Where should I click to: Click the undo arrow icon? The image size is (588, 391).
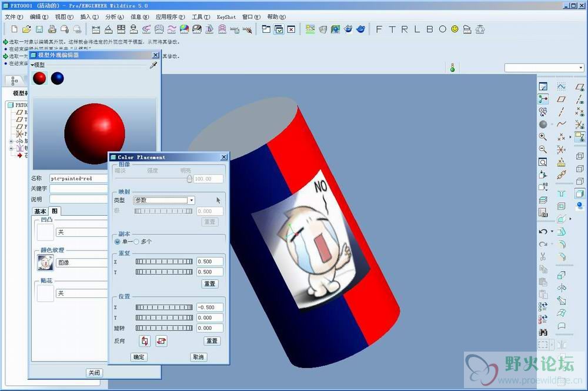click(x=543, y=232)
